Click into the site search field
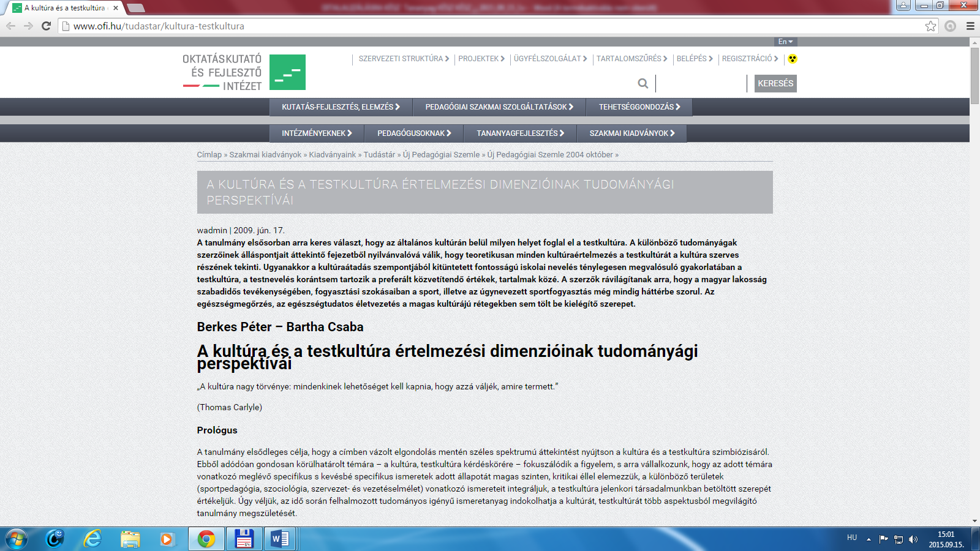The width and height of the screenshot is (980, 551). (x=701, y=83)
